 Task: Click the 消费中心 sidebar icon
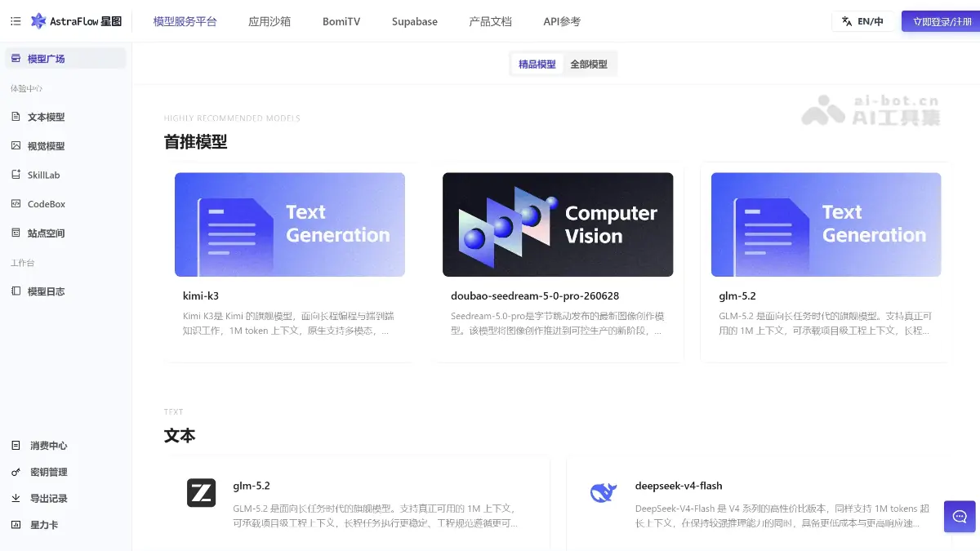16,446
